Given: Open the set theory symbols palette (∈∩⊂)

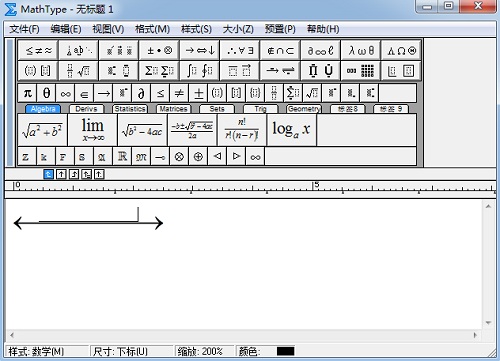Looking at the screenshot, I should [280, 50].
